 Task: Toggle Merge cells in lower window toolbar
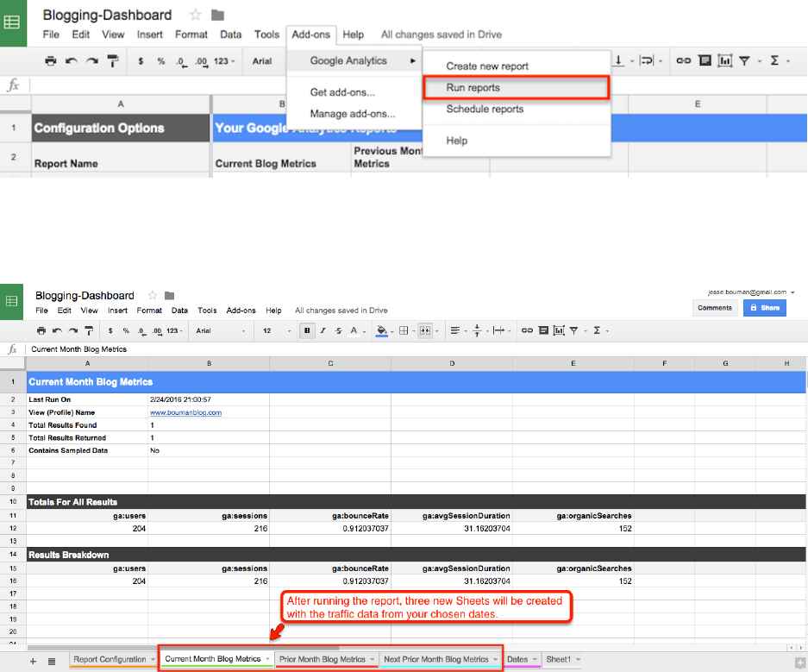point(425,331)
